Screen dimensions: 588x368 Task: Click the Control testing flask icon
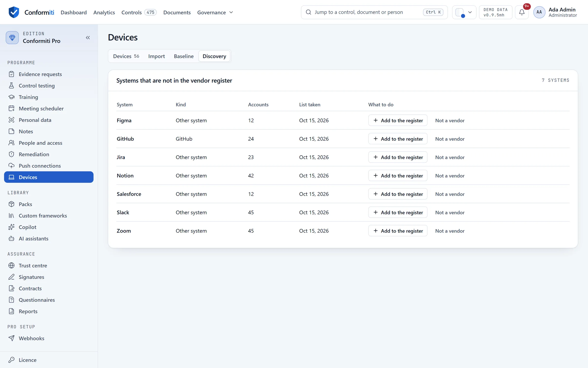click(x=12, y=86)
